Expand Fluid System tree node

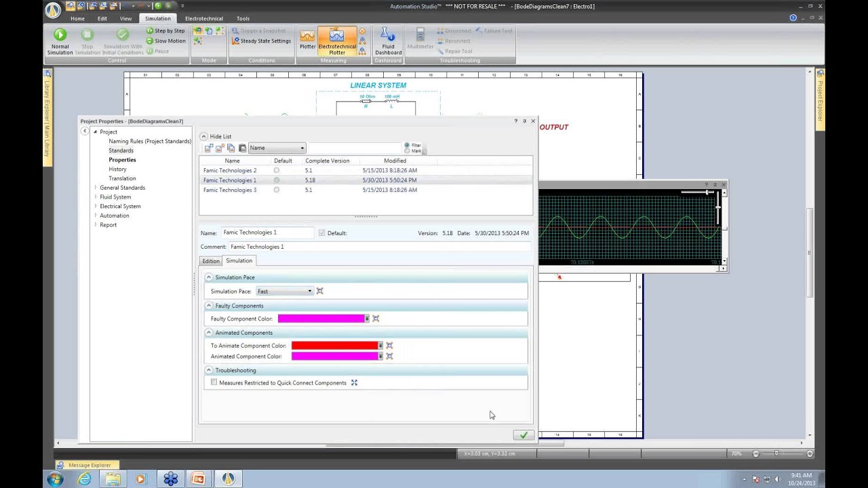pos(96,197)
